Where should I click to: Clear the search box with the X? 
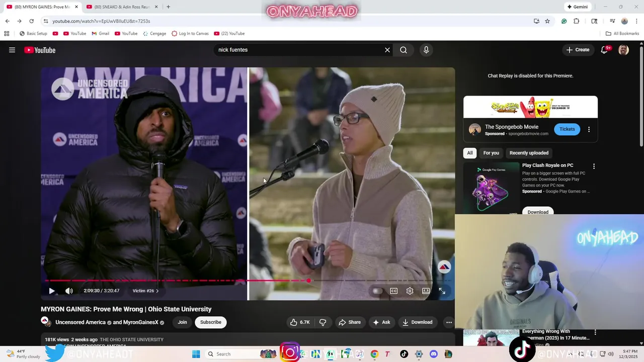coord(387,50)
